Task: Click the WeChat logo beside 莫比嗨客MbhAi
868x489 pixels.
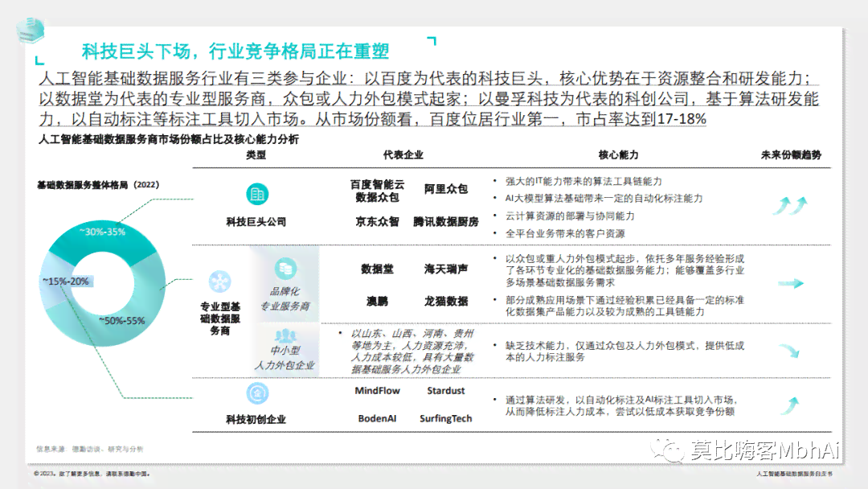Action: pyautogui.click(x=666, y=450)
